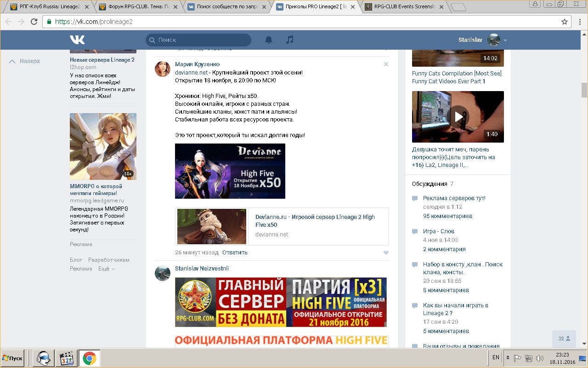Like Мария Крузенко's post with heart icon
The image size is (588, 368).
(x=386, y=253)
